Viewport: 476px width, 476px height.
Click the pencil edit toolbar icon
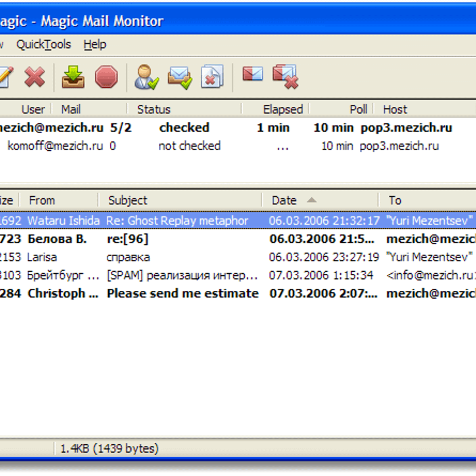coord(6,77)
